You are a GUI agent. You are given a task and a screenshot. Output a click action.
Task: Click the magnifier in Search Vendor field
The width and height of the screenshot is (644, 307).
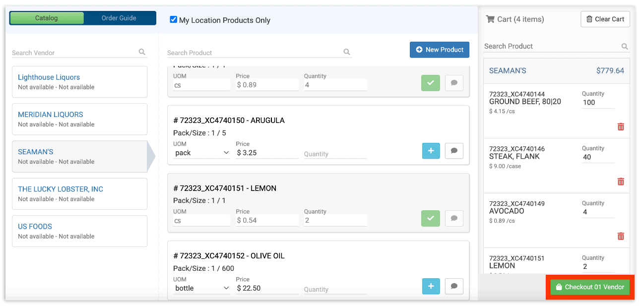pos(142,52)
